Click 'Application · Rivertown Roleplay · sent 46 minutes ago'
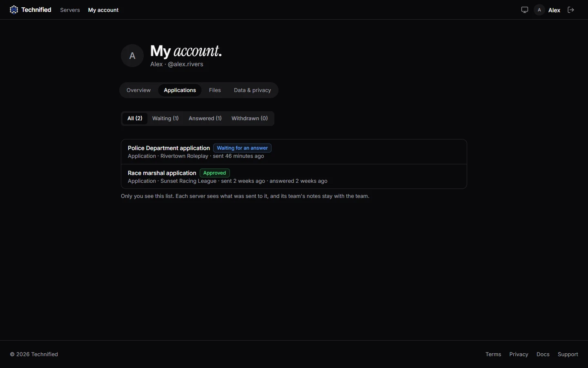Screen dimensions: 588x368 196,156
